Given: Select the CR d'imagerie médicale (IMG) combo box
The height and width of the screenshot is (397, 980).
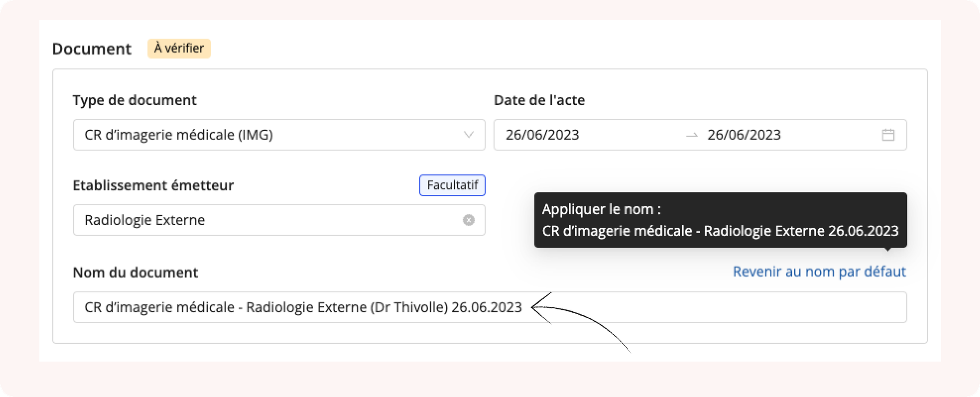Looking at the screenshot, I should [x=279, y=135].
